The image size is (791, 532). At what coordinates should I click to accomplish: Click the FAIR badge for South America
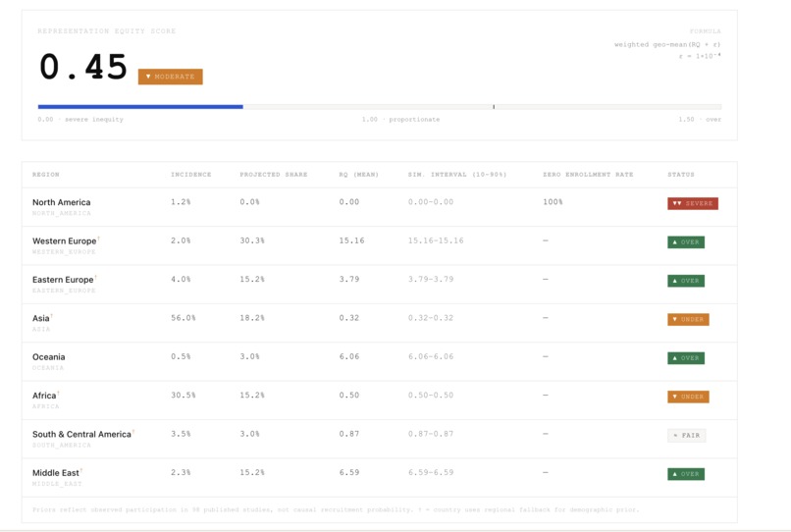[x=687, y=436]
